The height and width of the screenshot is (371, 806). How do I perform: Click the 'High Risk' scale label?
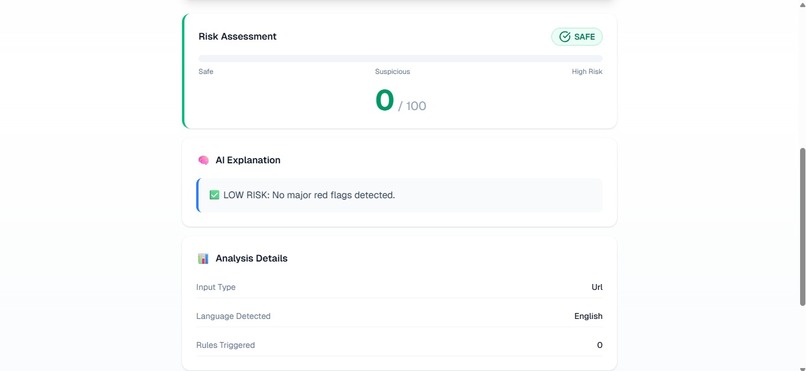click(587, 72)
